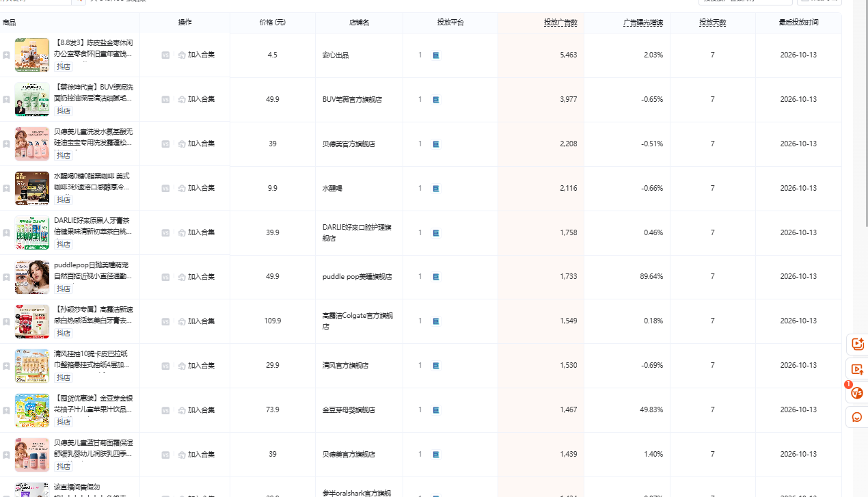Bookmark the 清风挂抽 tissue row
The width and height of the screenshot is (868, 497).
coord(6,366)
